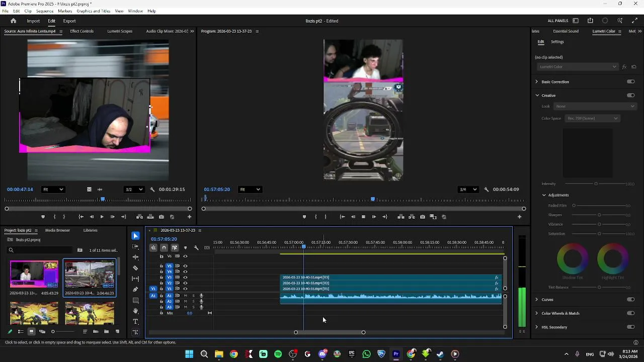Toggle Curves section checkbox
The image size is (644, 362).
[630, 300]
